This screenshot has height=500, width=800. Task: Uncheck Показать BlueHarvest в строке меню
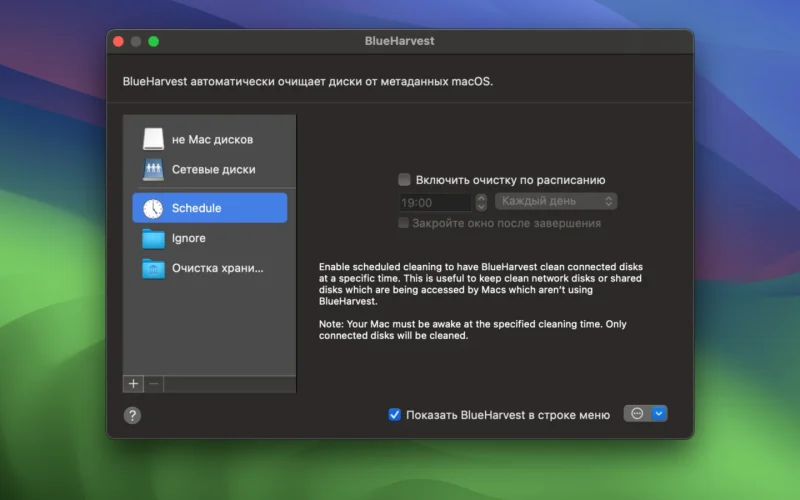(x=394, y=415)
